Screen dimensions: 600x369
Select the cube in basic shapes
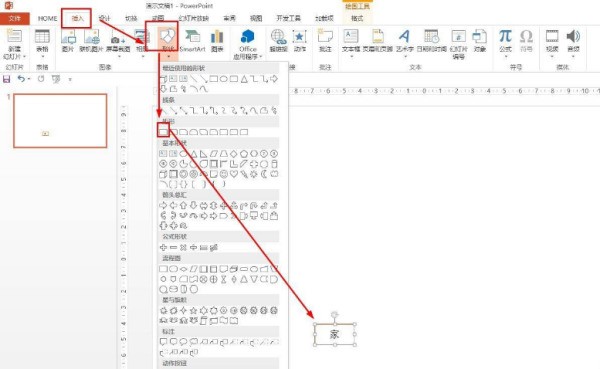click(163, 174)
